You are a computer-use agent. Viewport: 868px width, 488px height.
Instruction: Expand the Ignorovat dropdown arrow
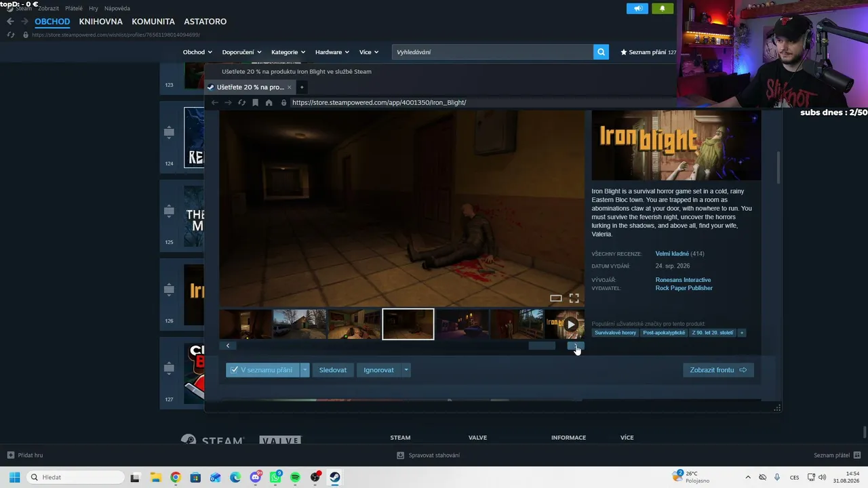(406, 370)
